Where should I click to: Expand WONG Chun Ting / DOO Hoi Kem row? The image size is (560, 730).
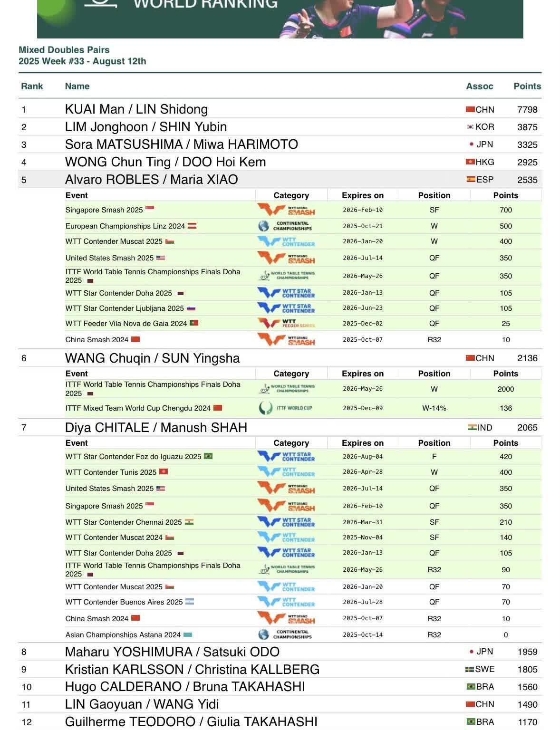pyautogui.click(x=280, y=162)
